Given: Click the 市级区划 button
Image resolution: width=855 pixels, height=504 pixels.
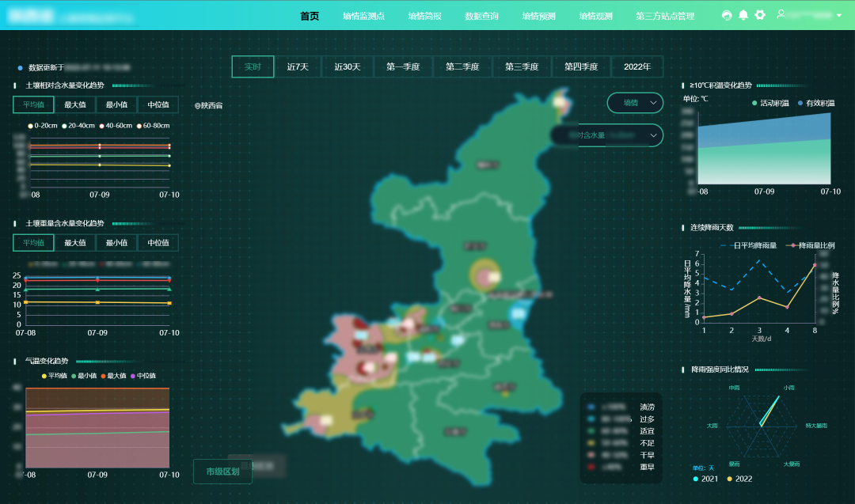Looking at the screenshot, I should (x=222, y=472).
